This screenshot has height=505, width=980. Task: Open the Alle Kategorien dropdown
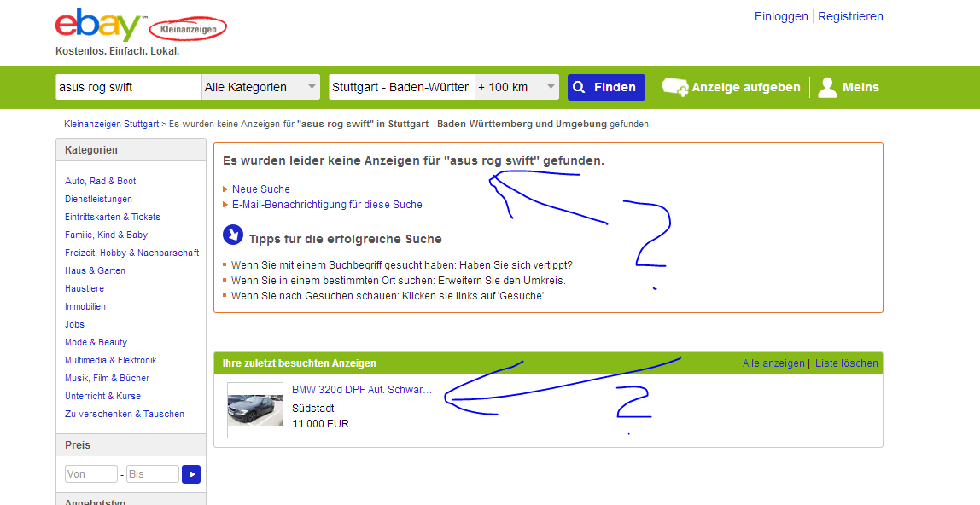coord(260,87)
